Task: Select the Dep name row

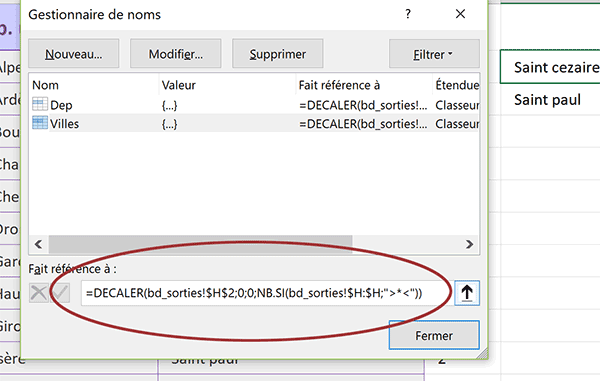Action: [254, 105]
